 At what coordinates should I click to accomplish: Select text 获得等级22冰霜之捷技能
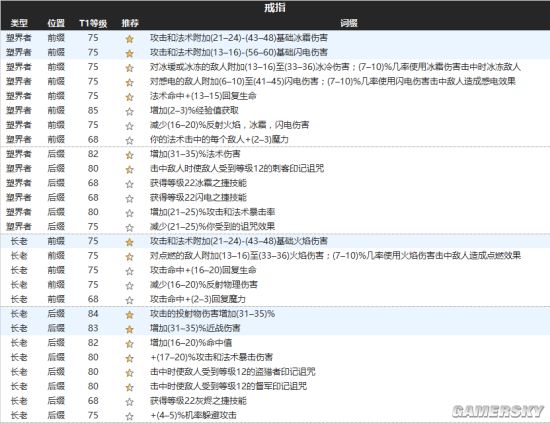198,183
